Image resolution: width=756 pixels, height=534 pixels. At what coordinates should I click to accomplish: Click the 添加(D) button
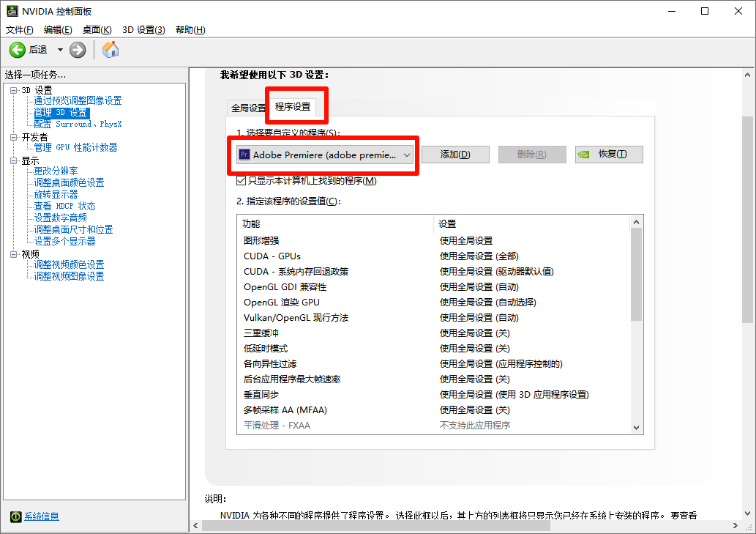pos(456,155)
